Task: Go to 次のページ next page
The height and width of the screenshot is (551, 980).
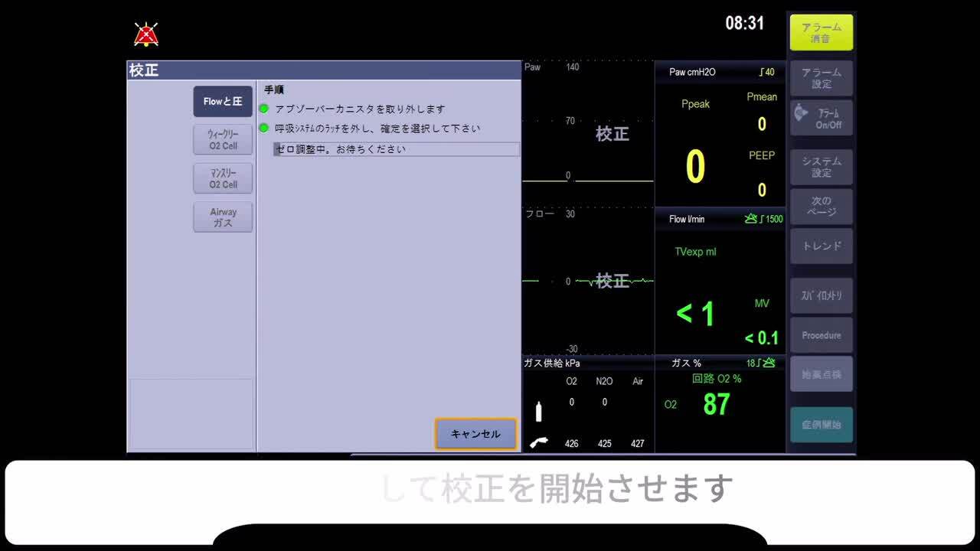Action: (822, 207)
